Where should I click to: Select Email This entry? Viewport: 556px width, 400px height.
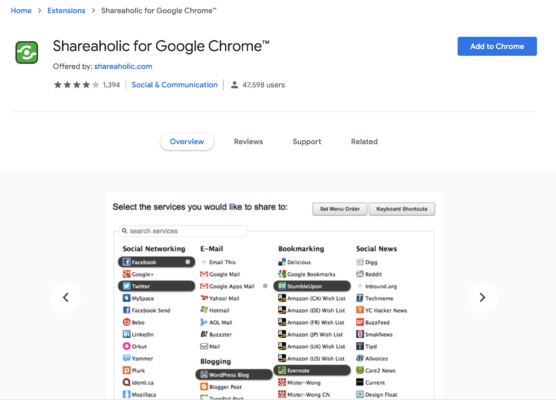tap(218, 262)
